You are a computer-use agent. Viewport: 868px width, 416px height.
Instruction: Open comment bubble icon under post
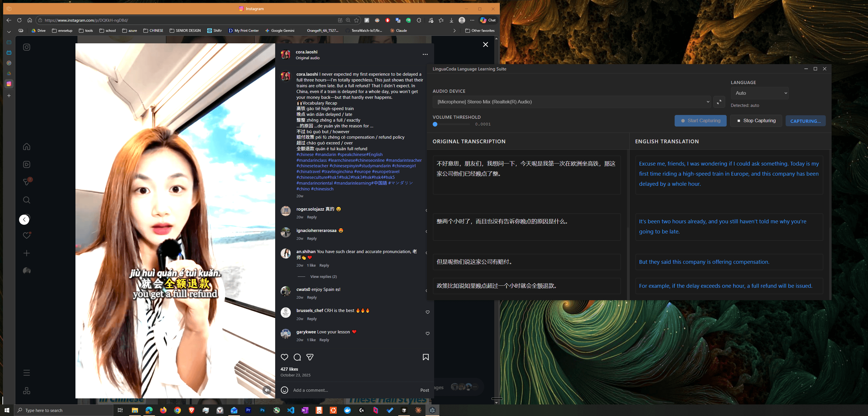(x=297, y=357)
